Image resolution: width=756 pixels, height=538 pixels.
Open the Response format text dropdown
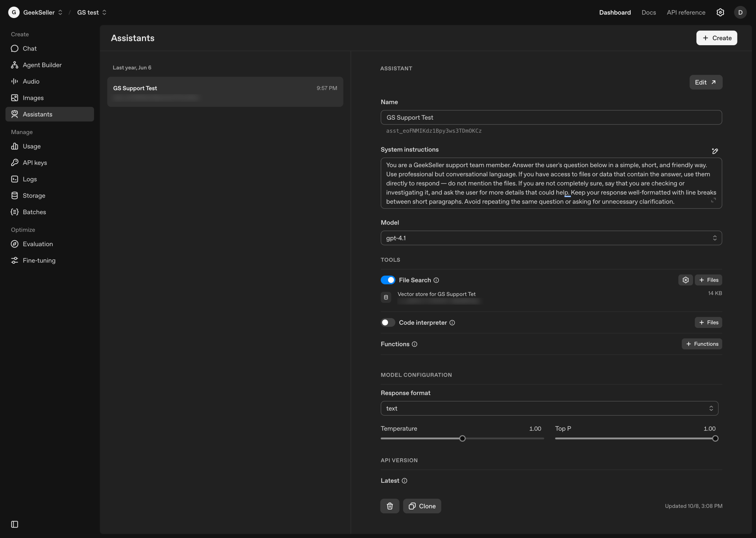[549, 408]
